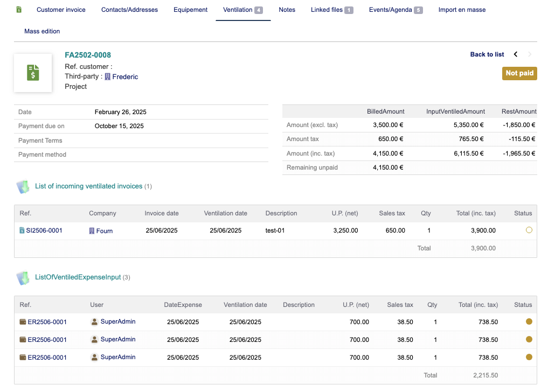Click the large invoice thumbnail image
Viewport: 548px width, 392px height.
click(33, 73)
